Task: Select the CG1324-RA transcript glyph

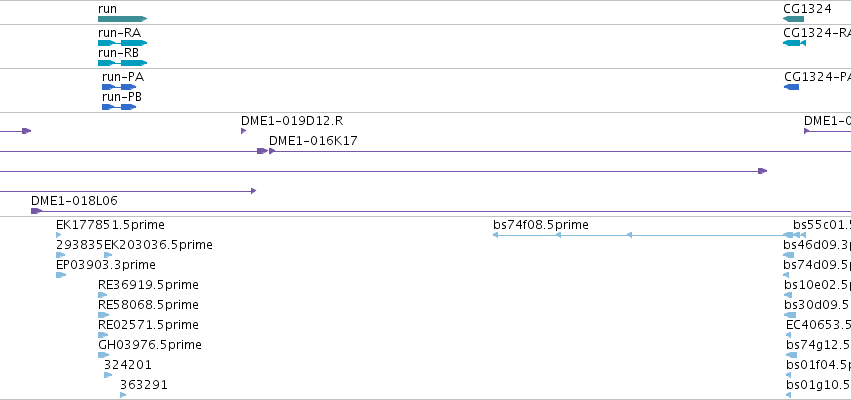Action: (794, 43)
